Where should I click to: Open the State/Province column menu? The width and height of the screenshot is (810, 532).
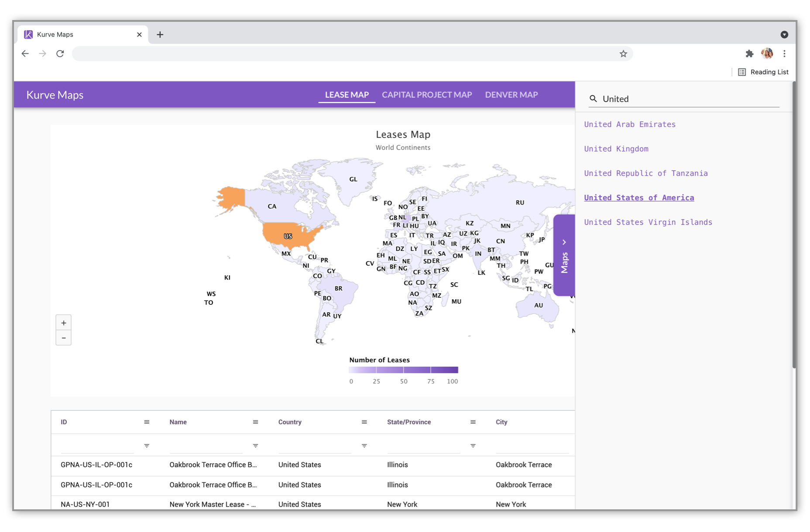coord(473,422)
